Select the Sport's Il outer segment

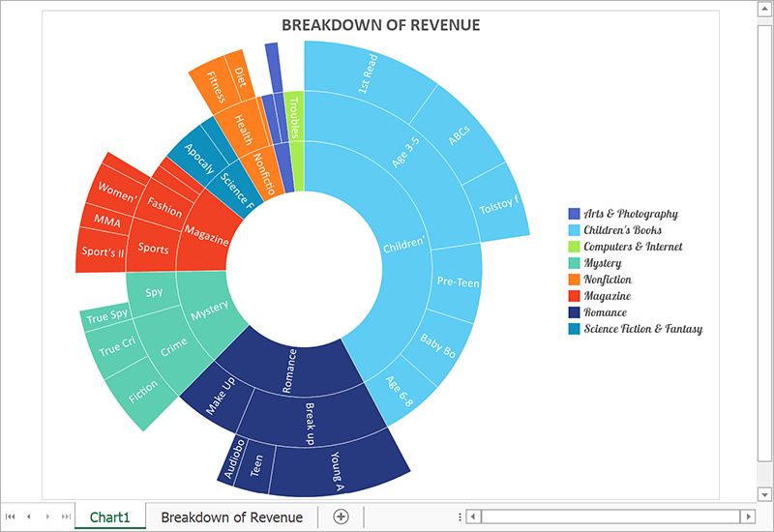103,251
